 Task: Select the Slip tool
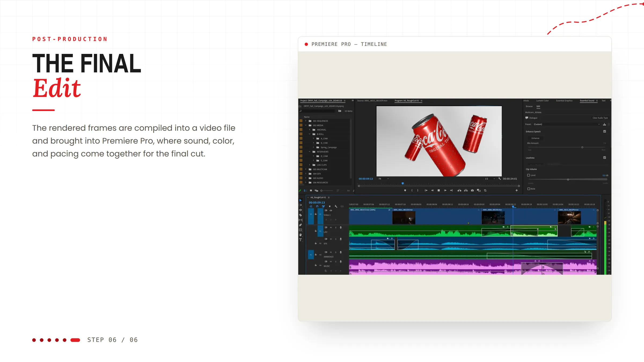[x=301, y=220]
